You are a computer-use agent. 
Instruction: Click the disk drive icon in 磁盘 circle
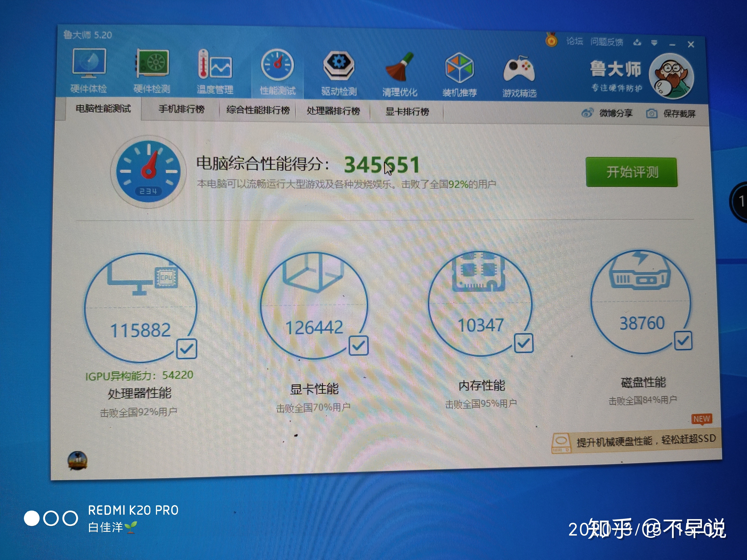coord(640,270)
